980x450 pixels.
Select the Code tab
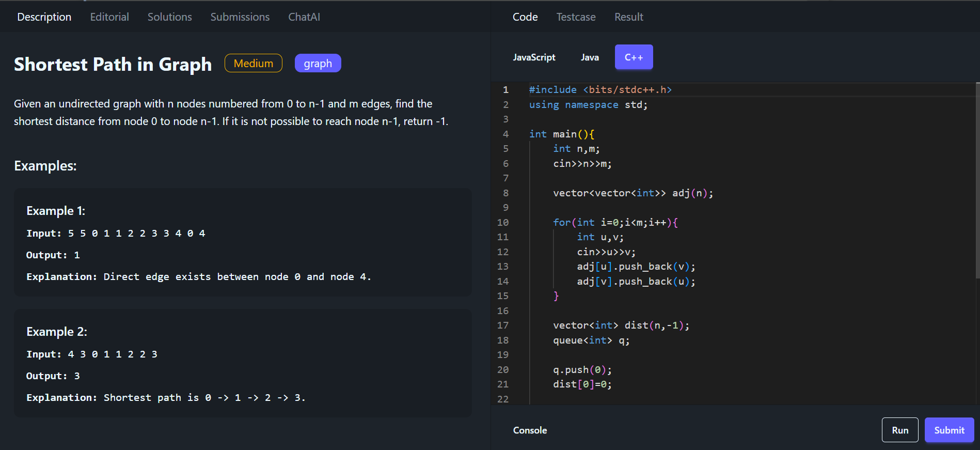525,17
